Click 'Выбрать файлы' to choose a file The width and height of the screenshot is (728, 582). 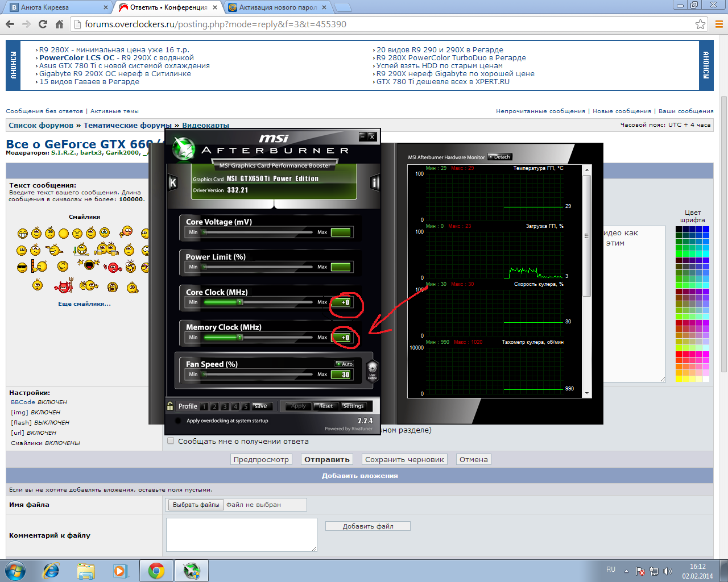(x=196, y=505)
